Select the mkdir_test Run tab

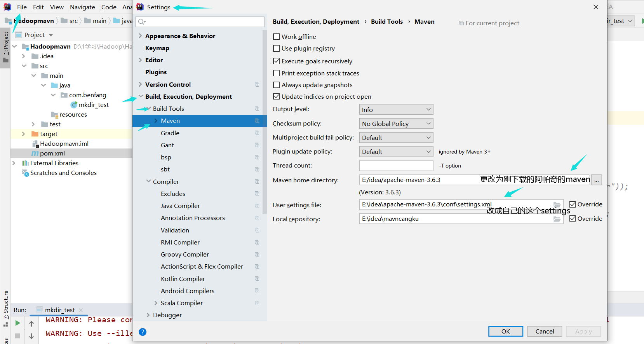click(60, 310)
